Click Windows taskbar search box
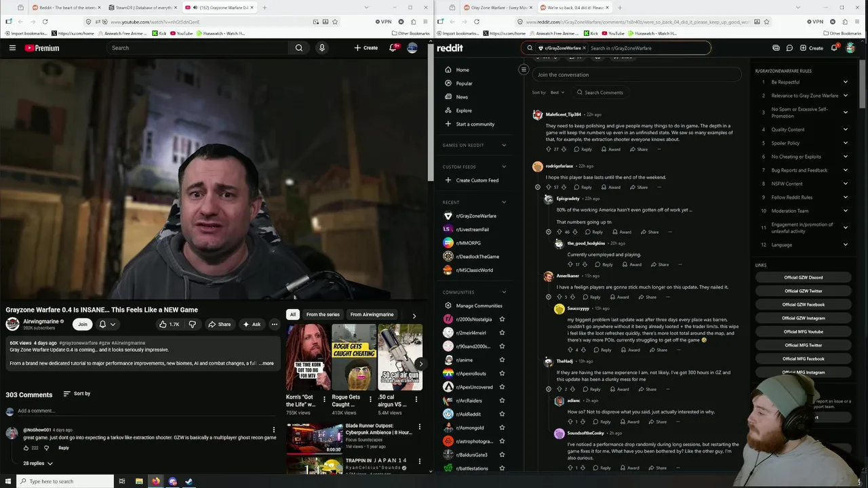868x488 pixels. point(65,481)
